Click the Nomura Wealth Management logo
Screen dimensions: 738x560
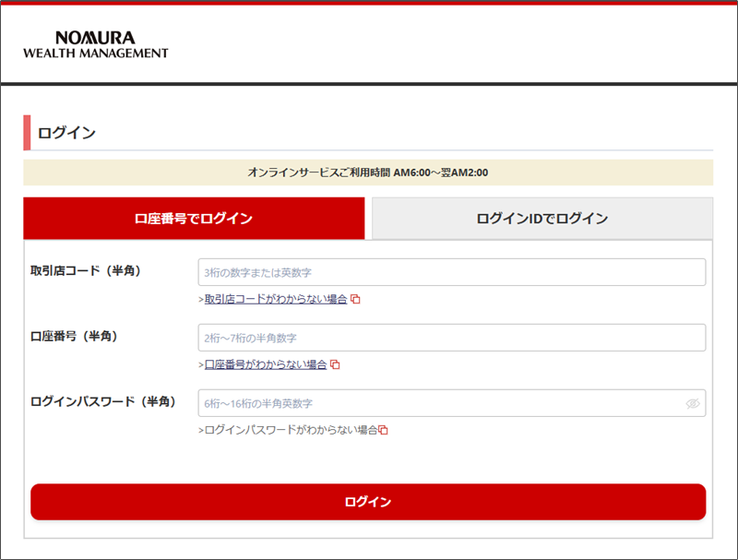[96, 44]
